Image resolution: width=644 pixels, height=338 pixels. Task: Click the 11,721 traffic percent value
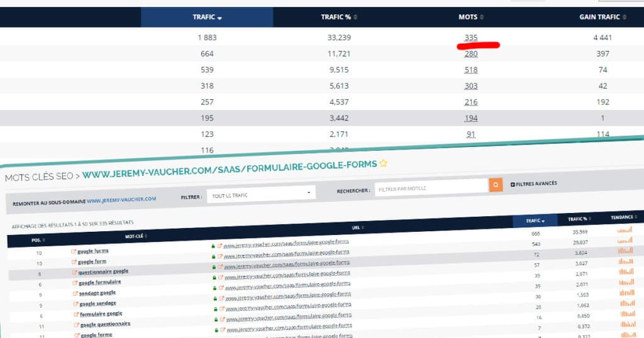click(339, 54)
